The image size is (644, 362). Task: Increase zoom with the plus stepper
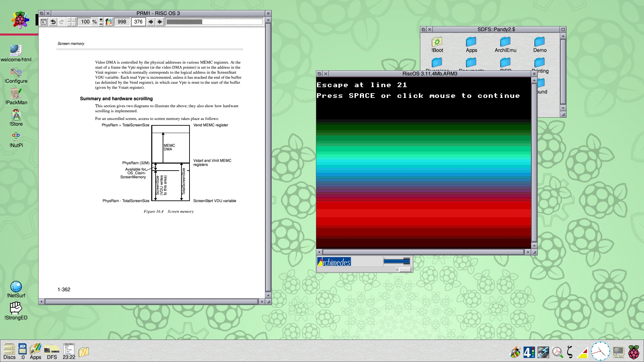(101, 19)
